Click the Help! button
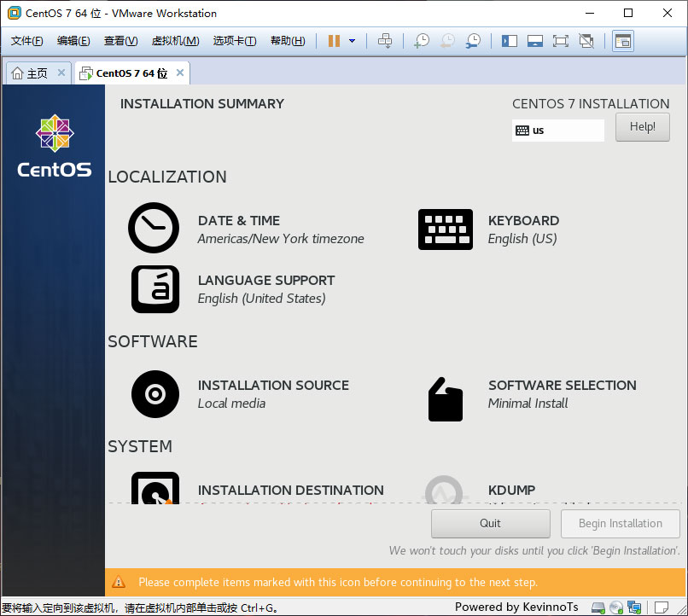This screenshot has height=616, width=688. click(643, 127)
